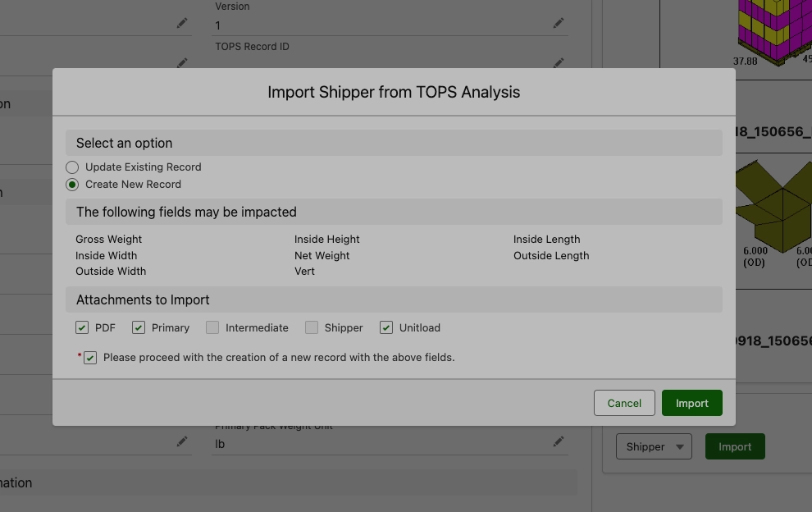Open the Shipper dropdown behind the dialog
The height and width of the screenshot is (512, 812).
tap(654, 446)
